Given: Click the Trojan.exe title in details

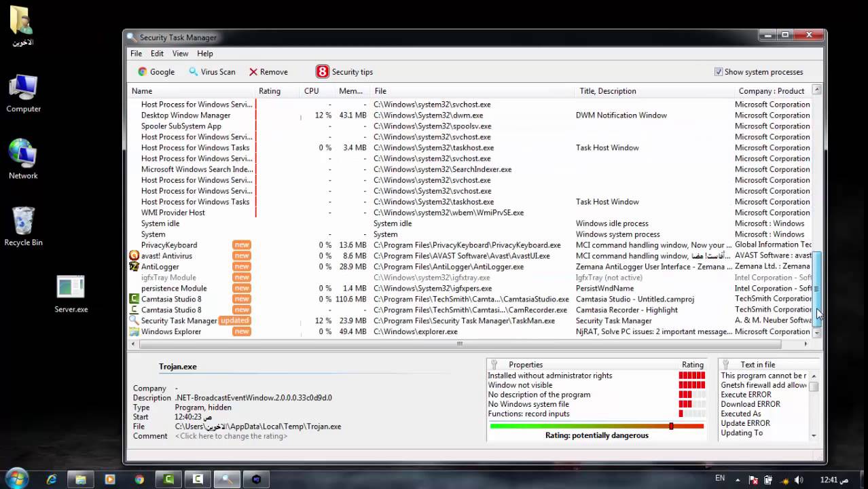Looking at the screenshot, I should [x=178, y=367].
